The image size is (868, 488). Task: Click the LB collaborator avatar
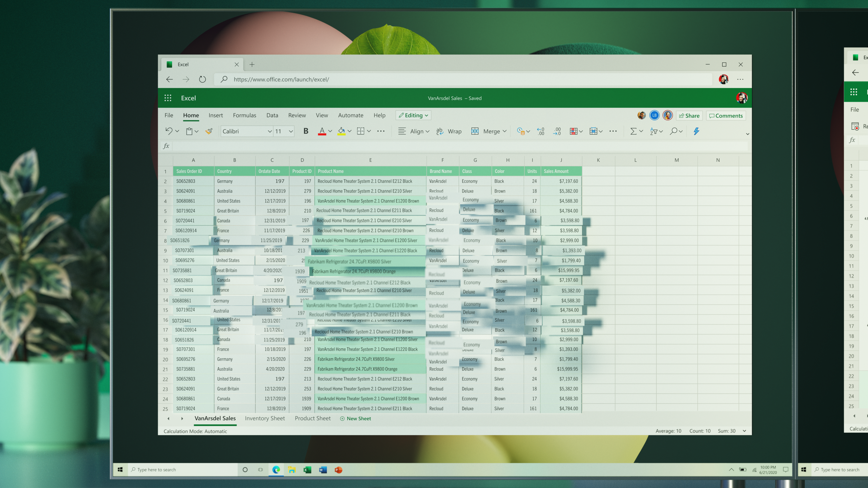coord(654,115)
